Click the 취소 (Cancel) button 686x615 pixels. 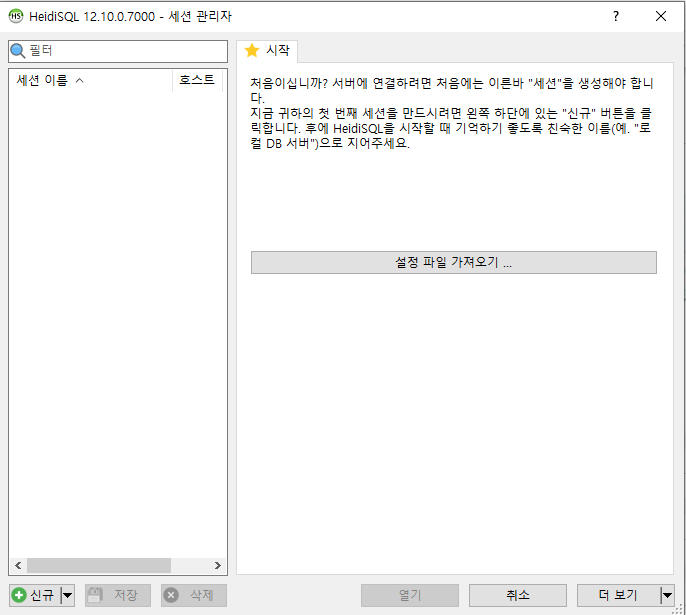[518, 595]
